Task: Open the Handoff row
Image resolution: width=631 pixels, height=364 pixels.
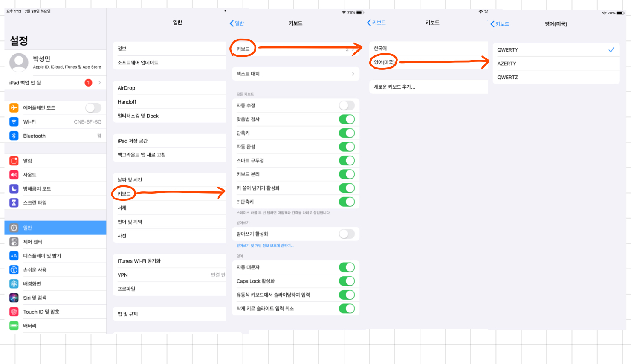Action: (x=169, y=102)
